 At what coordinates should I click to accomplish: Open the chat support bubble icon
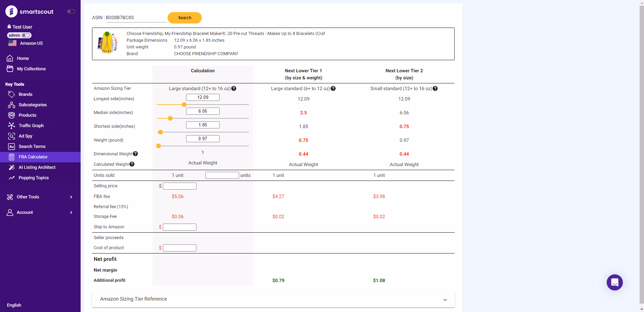point(615,282)
